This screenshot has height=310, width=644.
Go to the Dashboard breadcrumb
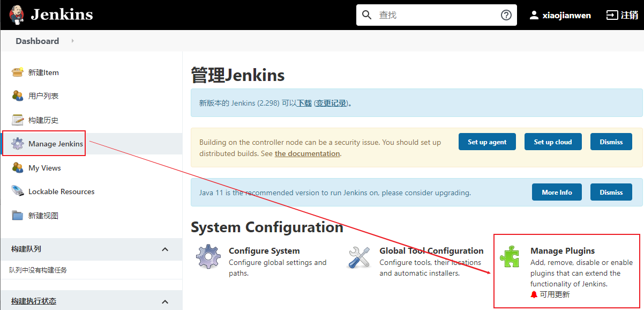38,41
